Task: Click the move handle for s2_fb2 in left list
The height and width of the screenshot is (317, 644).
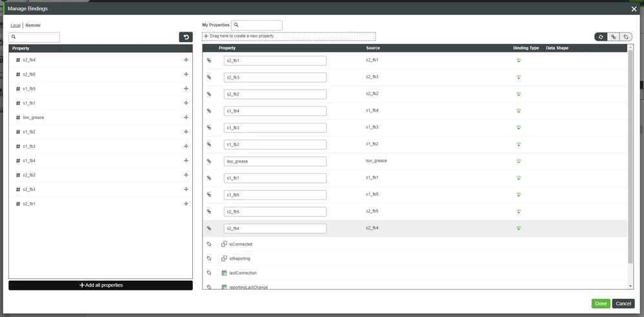Action: (186, 175)
